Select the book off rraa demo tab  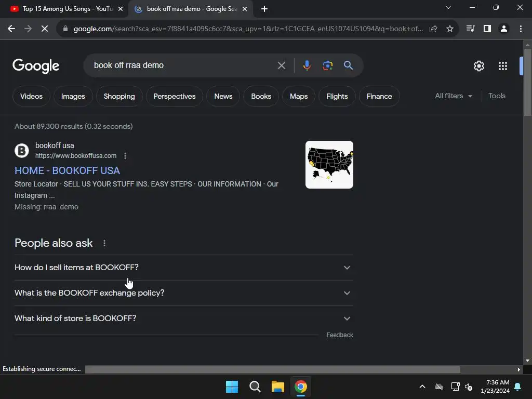pos(190,9)
